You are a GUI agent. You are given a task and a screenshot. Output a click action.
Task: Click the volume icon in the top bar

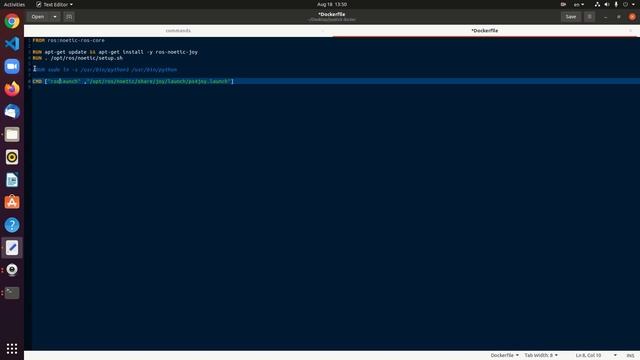tap(607, 4)
